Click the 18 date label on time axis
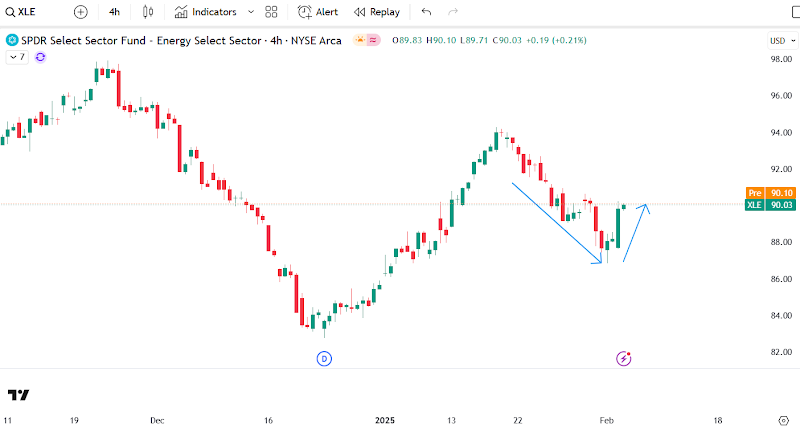The image size is (800, 428). [x=718, y=420]
